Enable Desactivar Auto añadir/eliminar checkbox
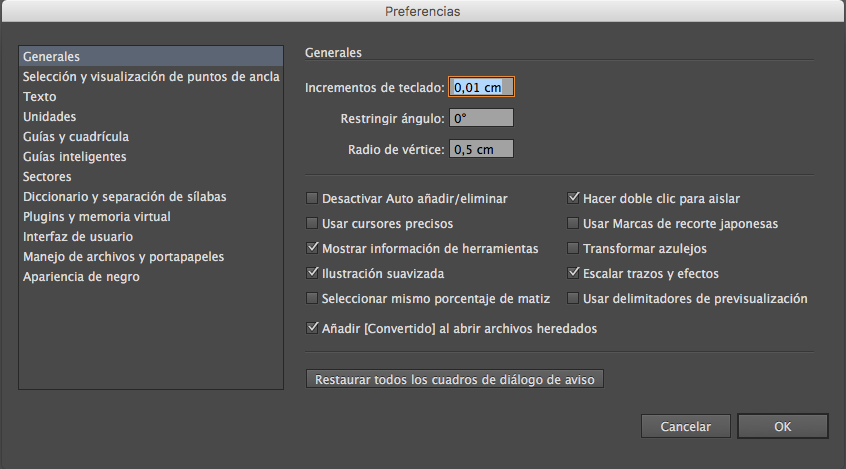The width and height of the screenshot is (846, 469). (313, 199)
